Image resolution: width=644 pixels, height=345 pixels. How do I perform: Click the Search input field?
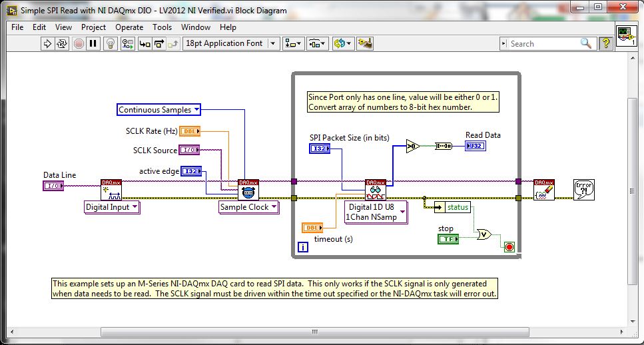pyautogui.click(x=543, y=43)
